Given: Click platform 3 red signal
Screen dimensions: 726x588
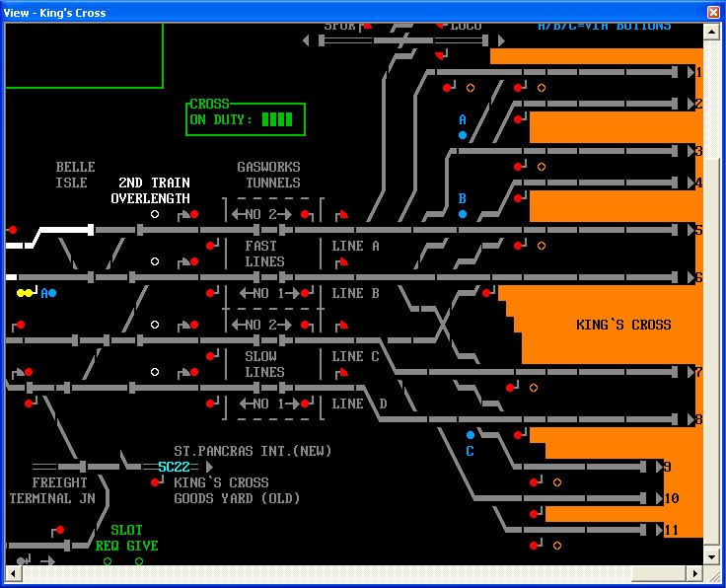Looking at the screenshot, I should click(518, 167).
